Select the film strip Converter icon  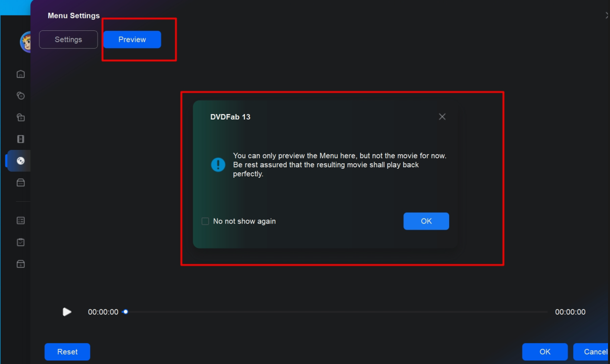click(x=20, y=139)
